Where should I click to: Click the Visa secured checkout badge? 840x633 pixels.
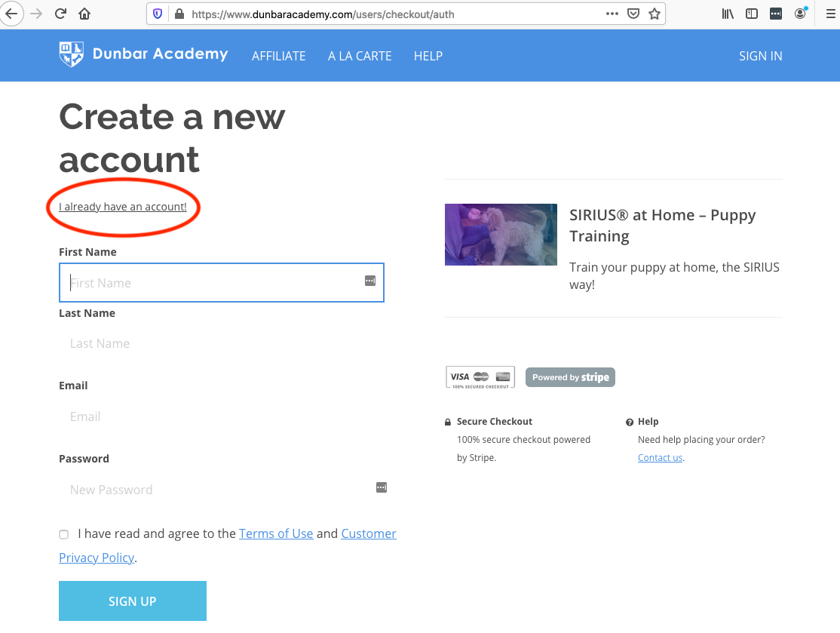coord(480,377)
